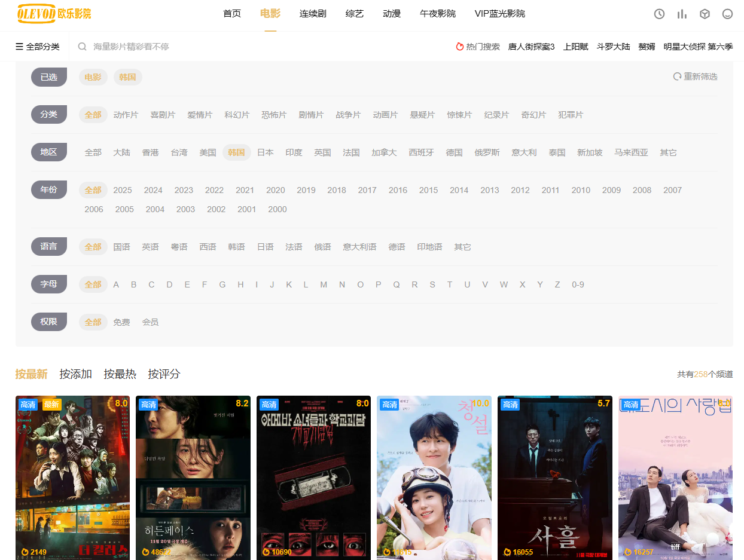This screenshot has width=744, height=560.
Task: Open hot search link 唐人街探案3
Action: coord(531,47)
